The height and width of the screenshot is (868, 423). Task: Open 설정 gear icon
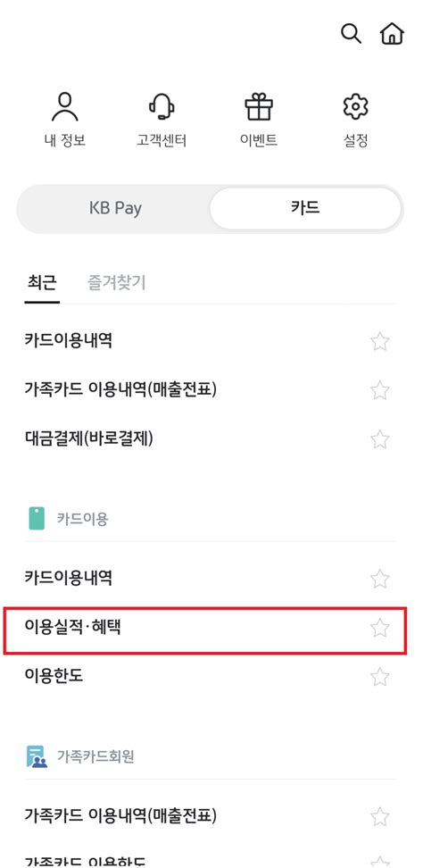click(x=355, y=107)
